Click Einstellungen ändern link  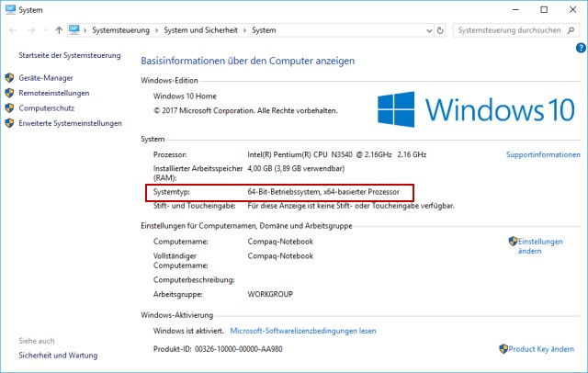click(540, 246)
